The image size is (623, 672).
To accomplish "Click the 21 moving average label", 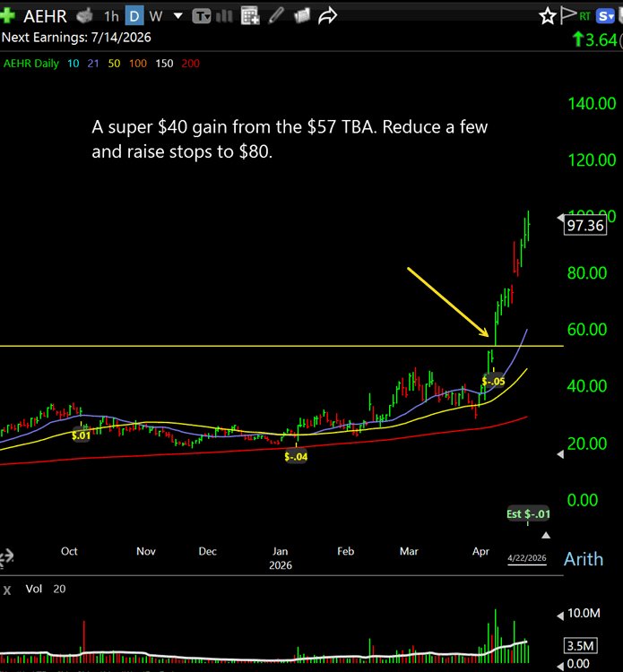I will pyautogui.click(x=93, y=64).
